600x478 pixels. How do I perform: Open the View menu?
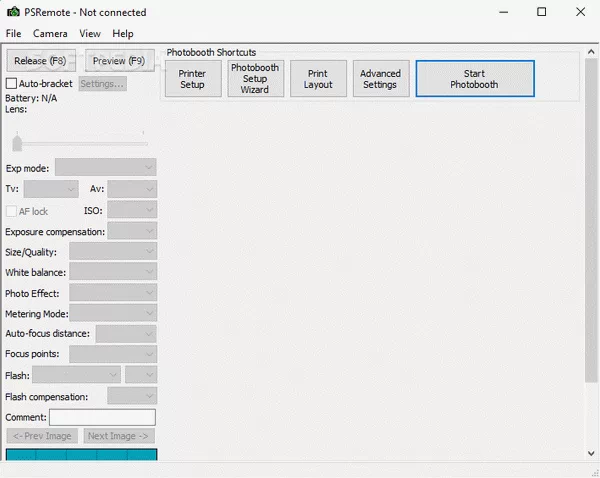(90, 34)
